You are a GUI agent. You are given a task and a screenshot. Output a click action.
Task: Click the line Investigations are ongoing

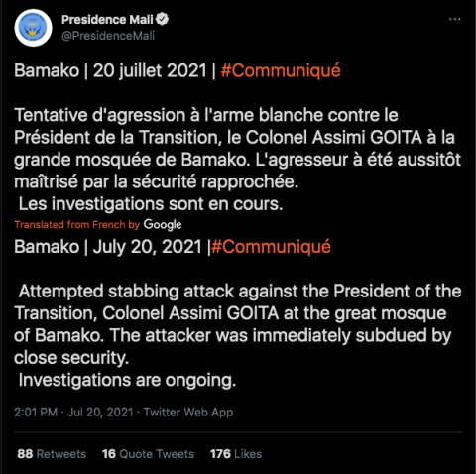pyautogui.click(x=127, y=380)
